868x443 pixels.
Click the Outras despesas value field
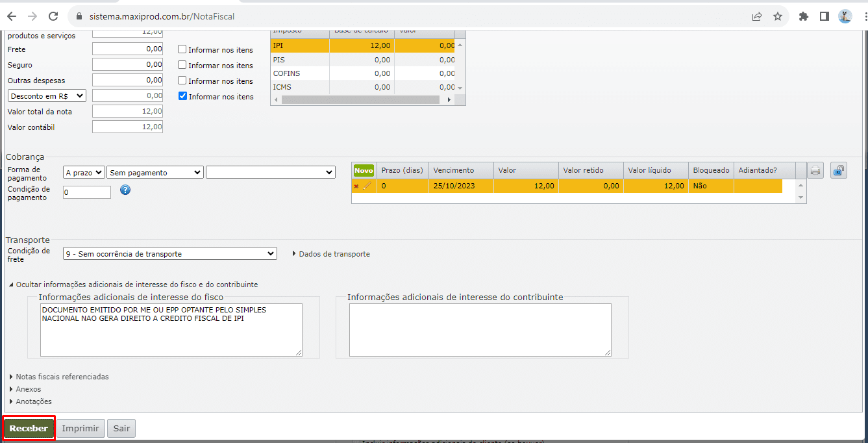pos(127,80)
